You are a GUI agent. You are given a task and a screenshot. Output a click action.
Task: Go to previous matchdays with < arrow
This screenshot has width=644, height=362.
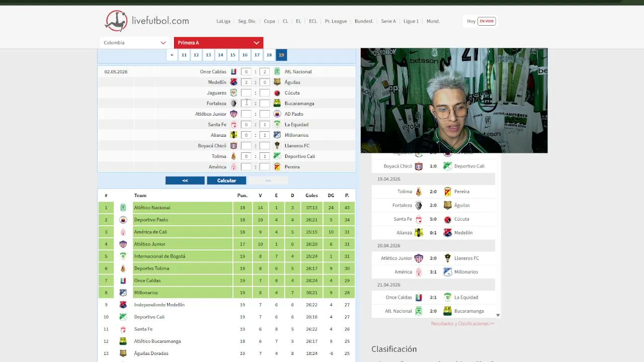click(x=172, y=55)
